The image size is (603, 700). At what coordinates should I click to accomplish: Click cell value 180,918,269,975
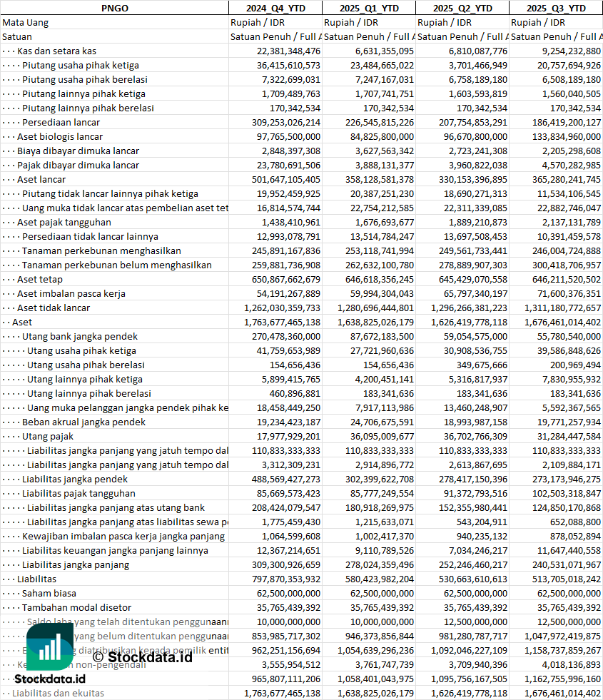380,507
